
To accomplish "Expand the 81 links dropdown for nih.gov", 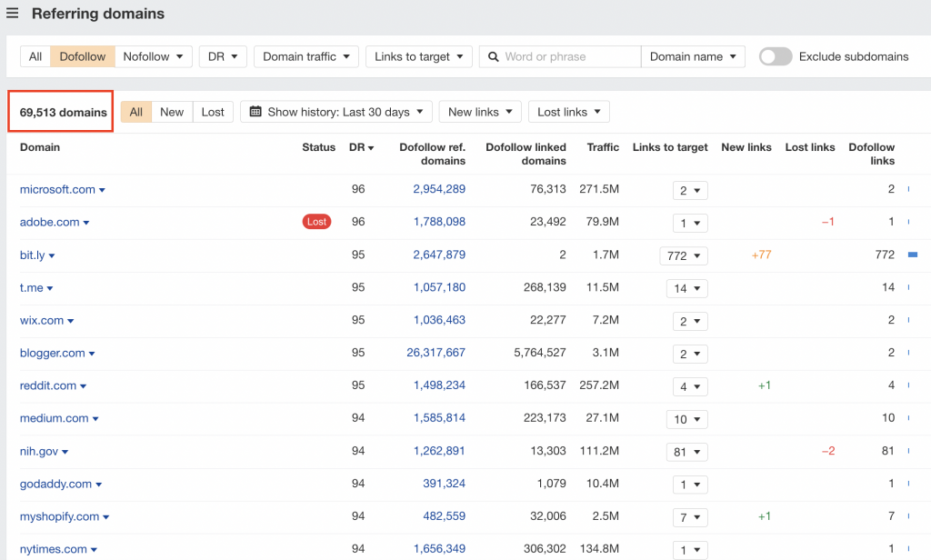I will (x=687, y=452).
